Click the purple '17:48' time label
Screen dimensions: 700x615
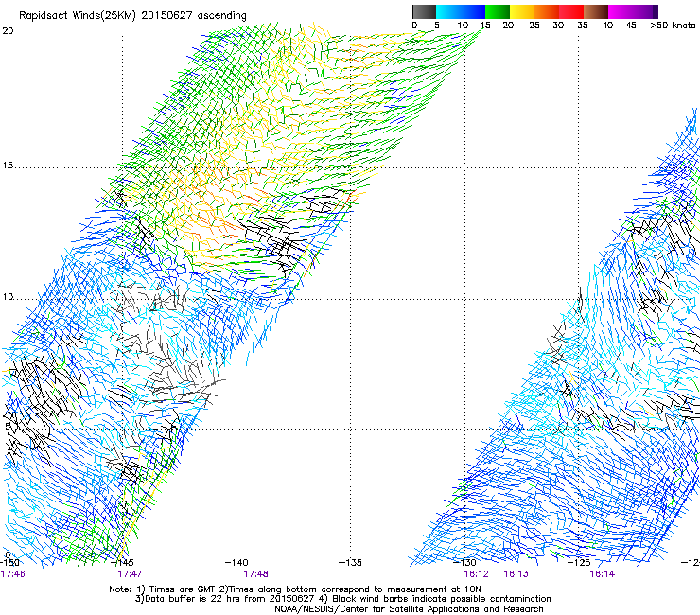point(255,574)
